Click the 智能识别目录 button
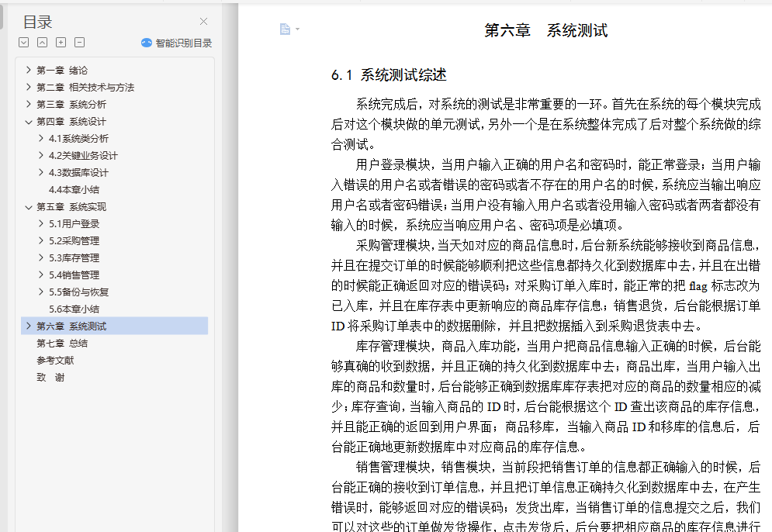The width and height of the screenshot is (772, 532). pyautogui.click(x=176, y=43)
